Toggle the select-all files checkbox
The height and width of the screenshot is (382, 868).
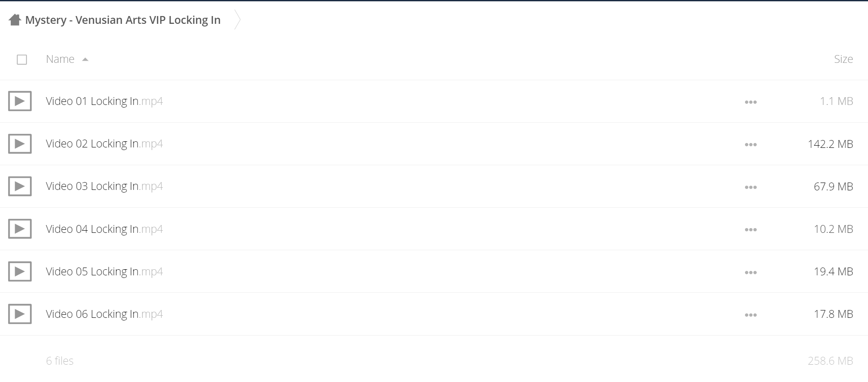22,59
